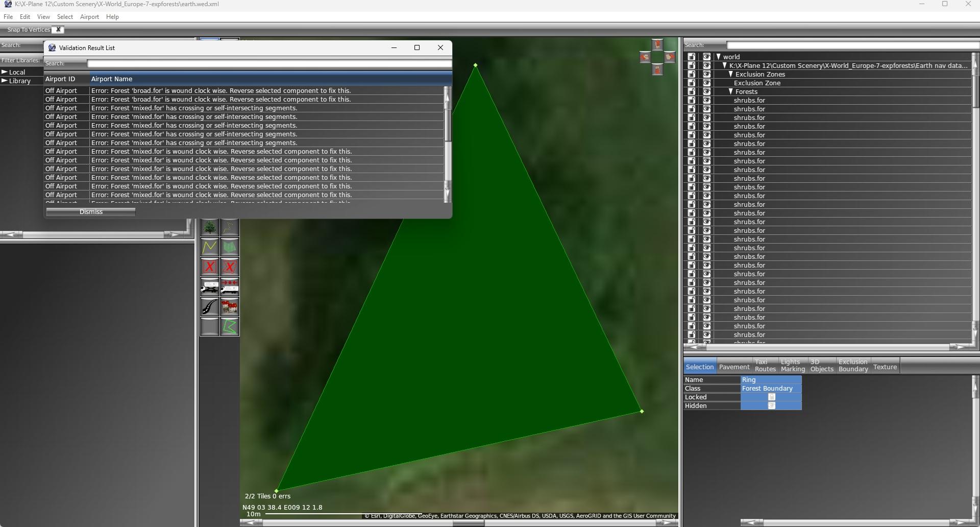Click the top map navigation arrow icon
The image size is (980, 527).
(x=657, y=45)
